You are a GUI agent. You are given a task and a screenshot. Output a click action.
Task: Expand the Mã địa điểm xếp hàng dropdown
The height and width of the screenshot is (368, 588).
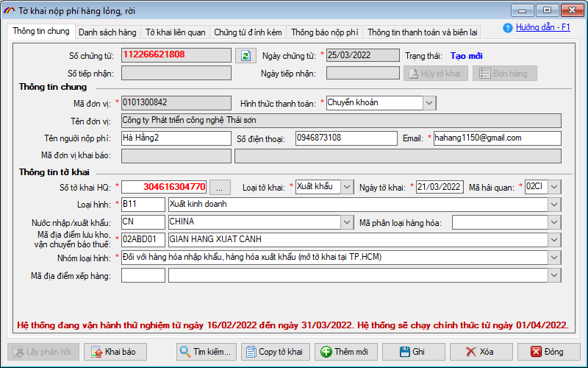click(555, 275)
